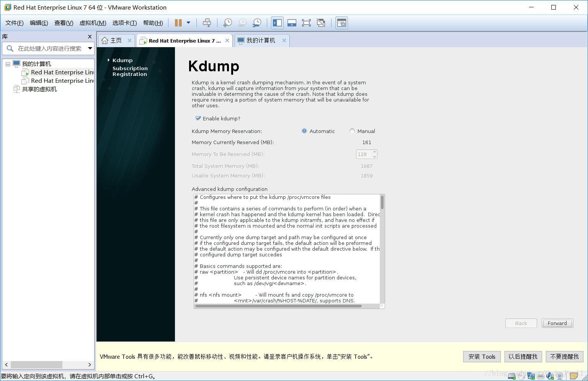Click the CD/DVD drive status icon
The height and width of the screenshot is (381, 588).
521,376
